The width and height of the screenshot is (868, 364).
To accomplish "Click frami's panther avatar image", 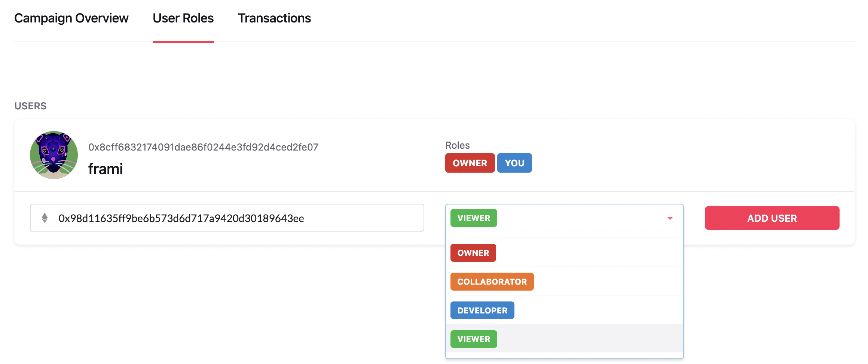I will click(x=54, y=155).
